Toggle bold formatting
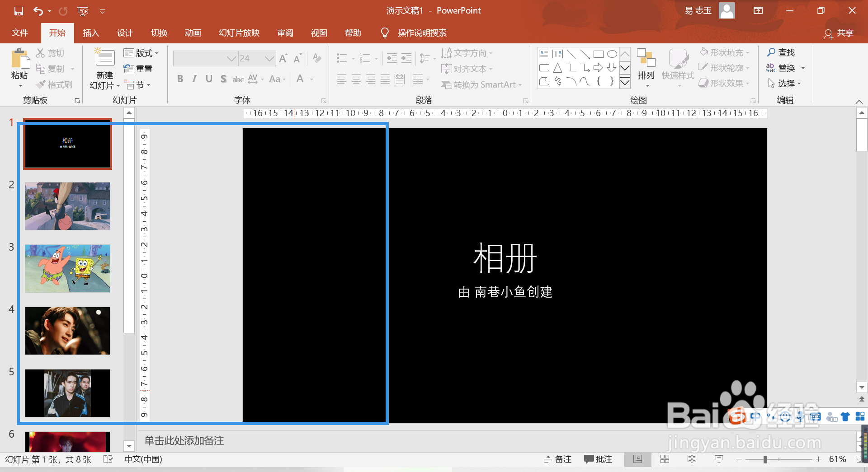Viewport: 868px width, 472px height. (x=180, y=79)
